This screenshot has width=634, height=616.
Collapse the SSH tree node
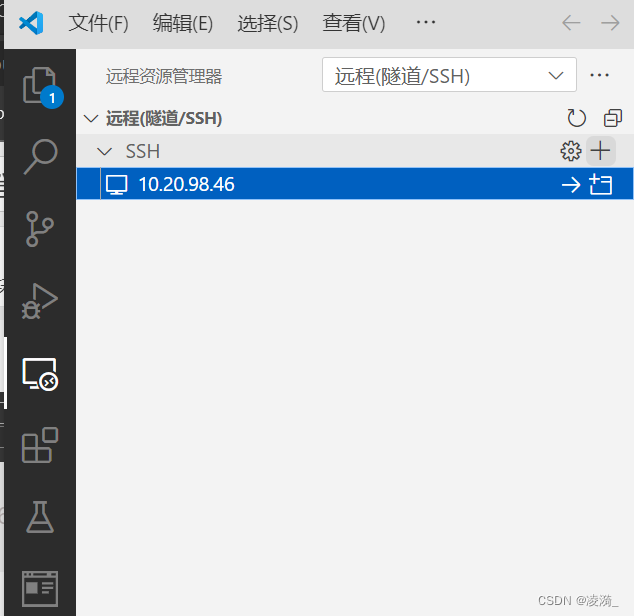[x=105, y=152]
